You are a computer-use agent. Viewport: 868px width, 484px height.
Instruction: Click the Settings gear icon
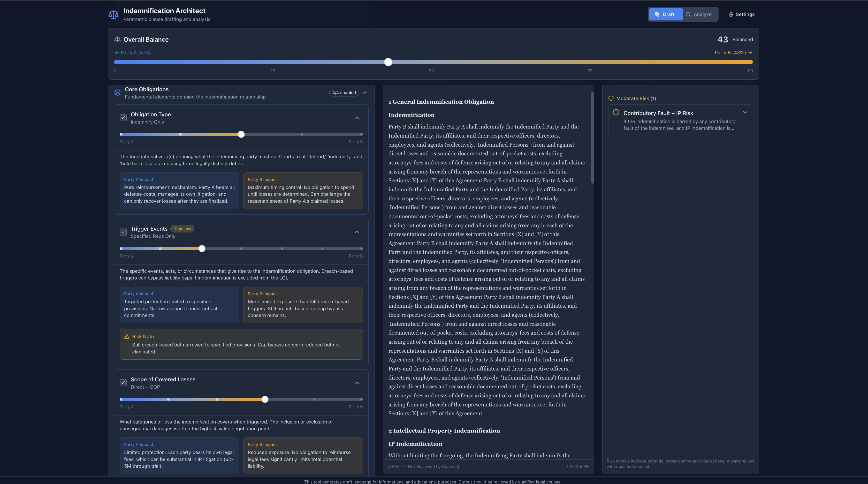click(x=730, y=14)
